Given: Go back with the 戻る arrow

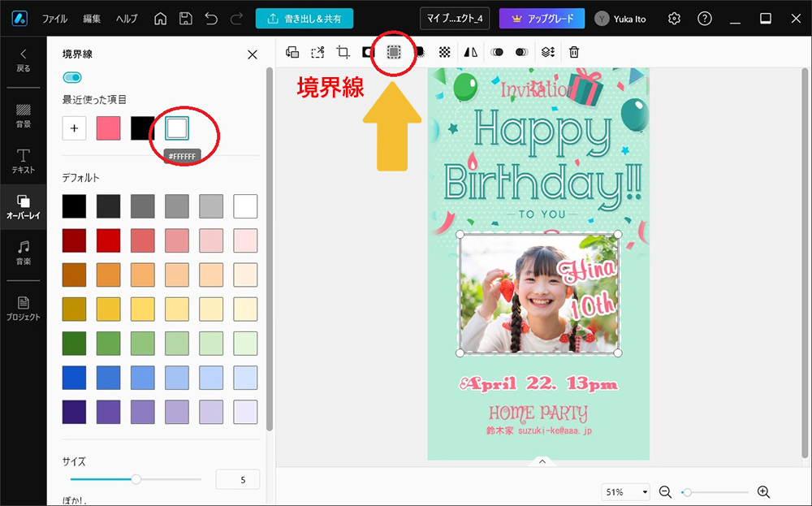Looking at the screenshot, I should click(x=24, y=61).
